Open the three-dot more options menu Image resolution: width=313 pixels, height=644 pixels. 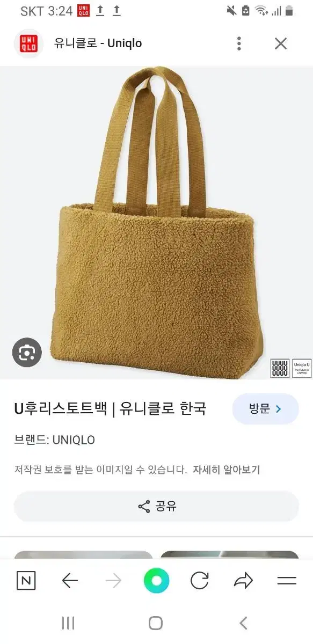click(x=239, y=43)
